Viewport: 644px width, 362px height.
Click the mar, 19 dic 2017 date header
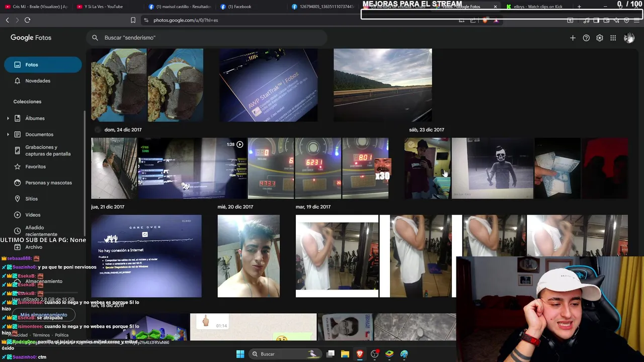[313, 207]
